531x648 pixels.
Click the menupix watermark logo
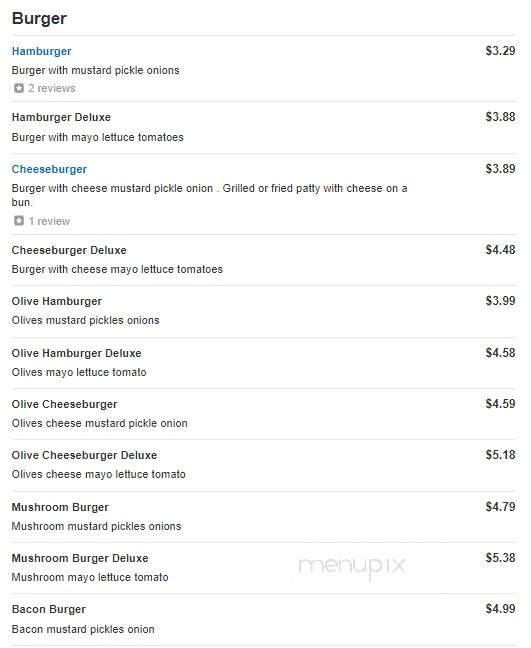(x=352, y=567)
